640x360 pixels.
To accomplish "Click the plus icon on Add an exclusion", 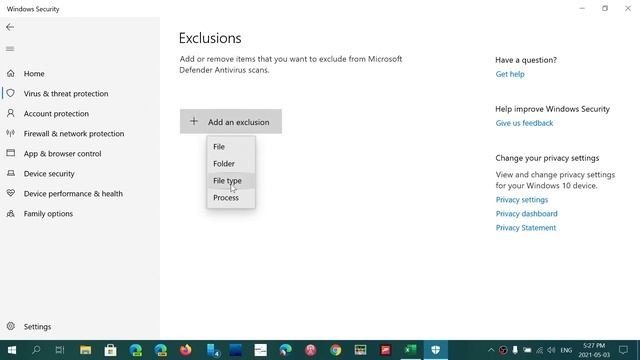I will (x=194, y=121).
